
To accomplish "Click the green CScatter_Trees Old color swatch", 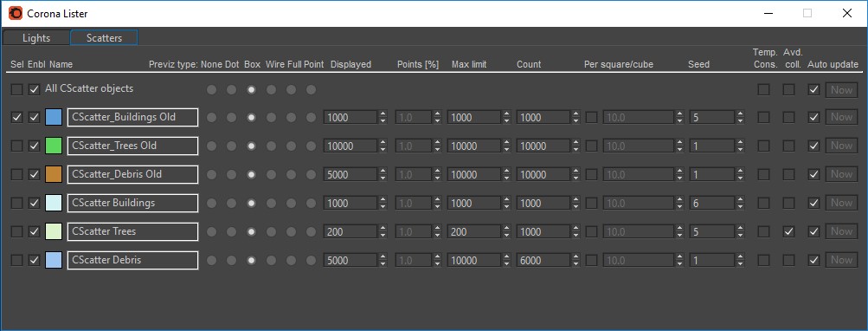I will [54, 146].
